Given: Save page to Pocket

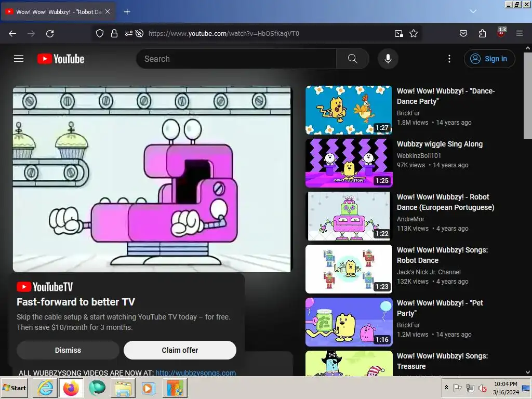Looking at the screenshot, I should 463,33.
